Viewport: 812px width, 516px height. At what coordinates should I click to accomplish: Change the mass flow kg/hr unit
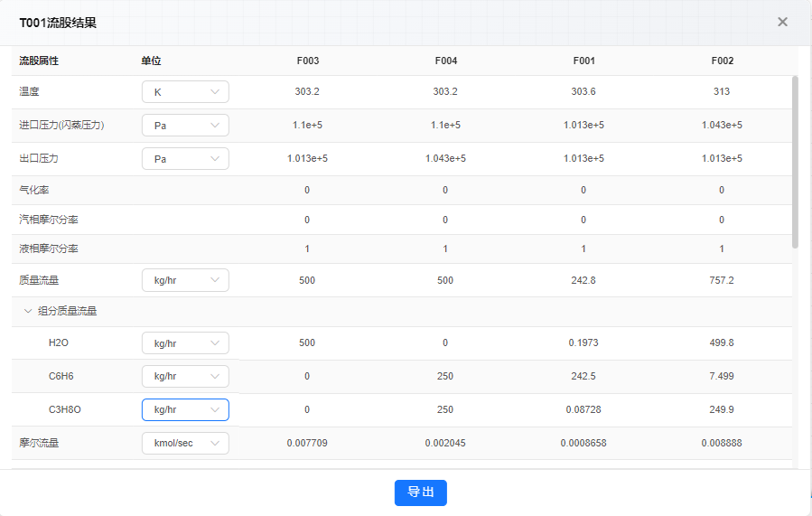pos(185,280)
